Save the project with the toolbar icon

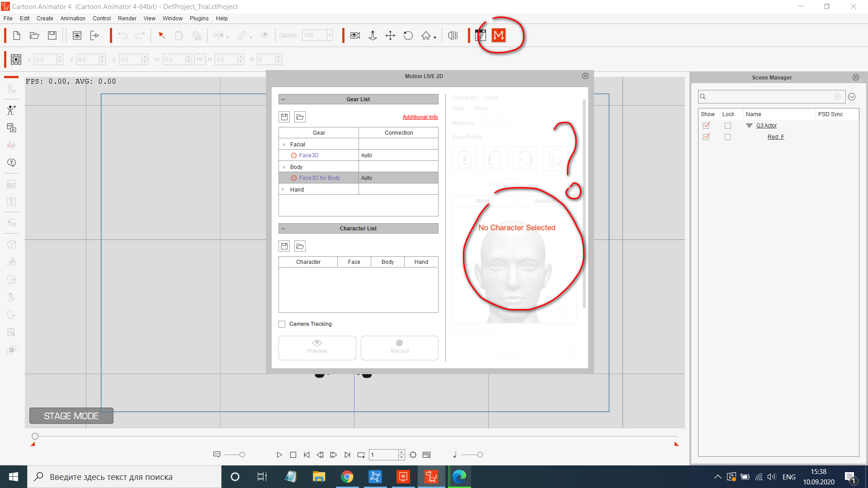(x=52, y=35)
